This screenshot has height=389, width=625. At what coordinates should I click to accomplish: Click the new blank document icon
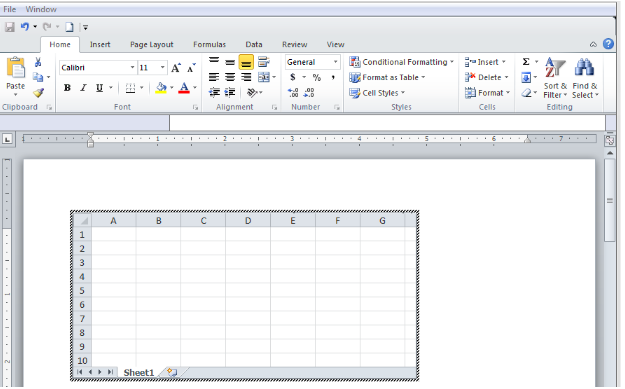coord(69,27)
